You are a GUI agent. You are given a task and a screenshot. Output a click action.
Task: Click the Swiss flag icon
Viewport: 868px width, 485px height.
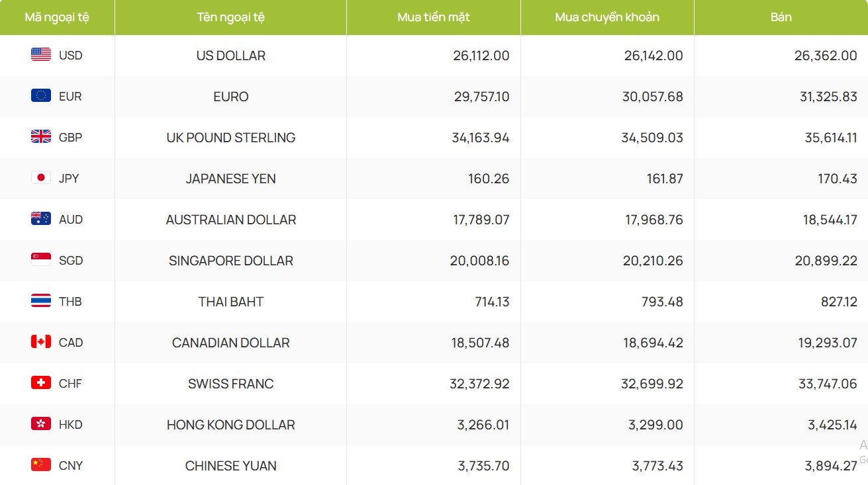(x=41, y=383)
